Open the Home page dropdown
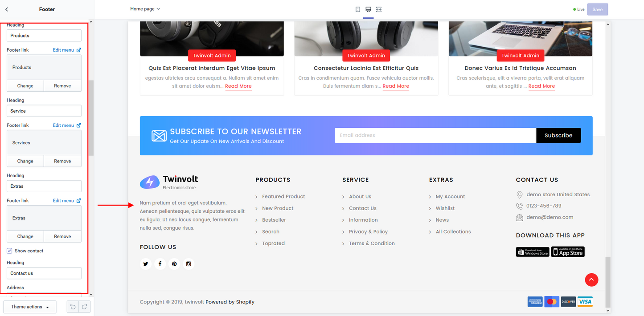 coord(145,8)
